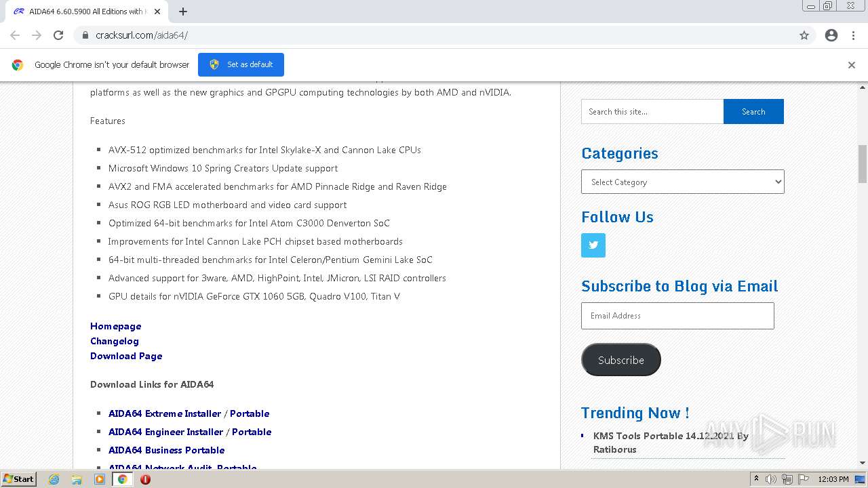Select the Download Links for AIDA64 text
This screenshot has height=488, width=868.
click(x=152, y=384)
